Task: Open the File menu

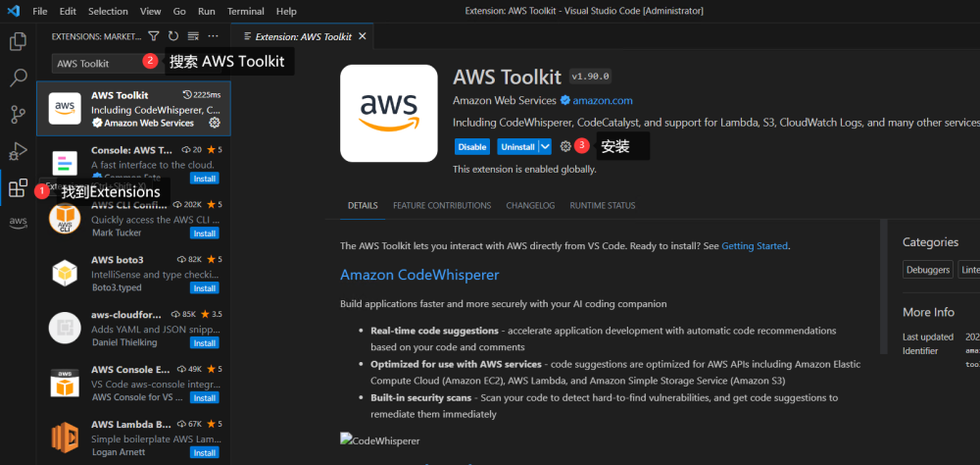Action: pos(40,11)
